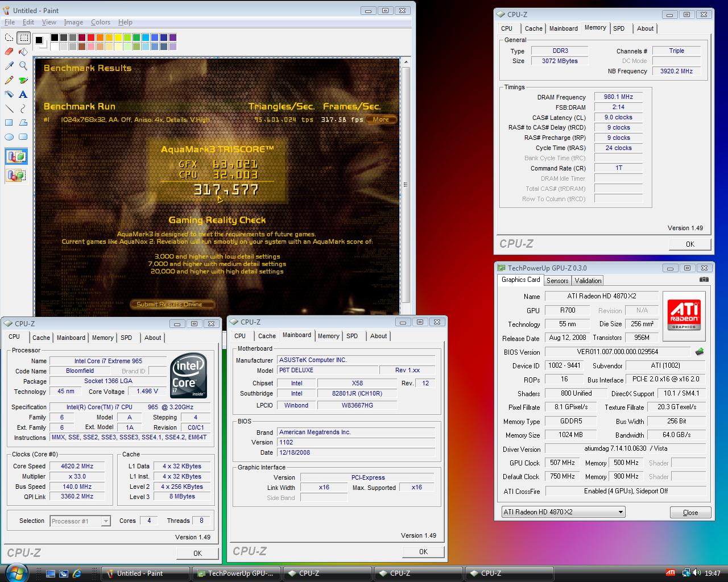The image size is (728, 582).
Task: Open Paint's View menu
Action: [49, 22]
